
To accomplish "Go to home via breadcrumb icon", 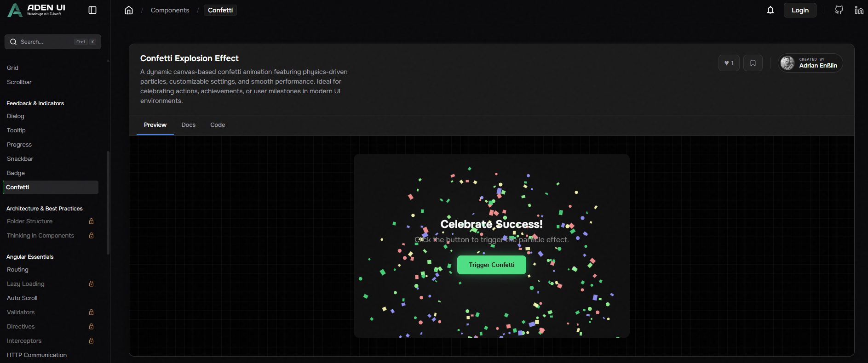I will coord(129,10).
